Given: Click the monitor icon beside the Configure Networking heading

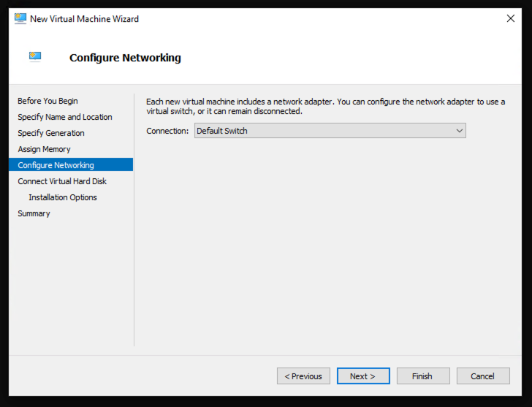Looking at the screenshot, I should (35, 56).
